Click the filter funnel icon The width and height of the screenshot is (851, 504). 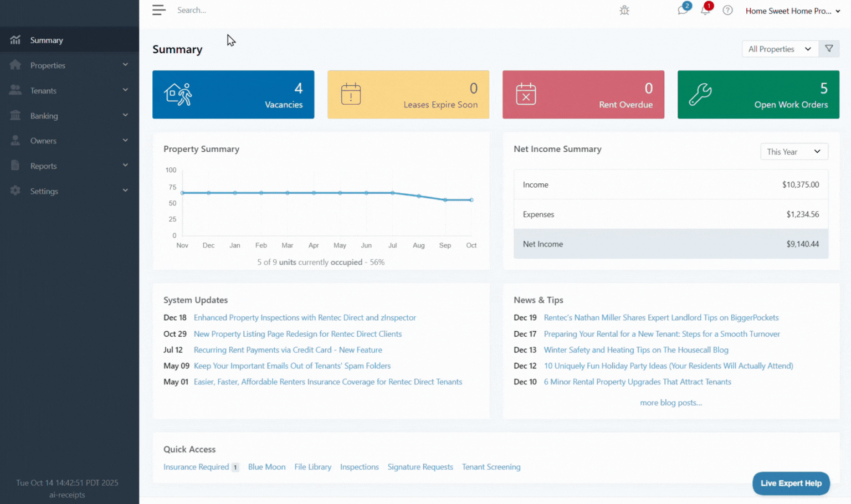(x=829, y=49)
